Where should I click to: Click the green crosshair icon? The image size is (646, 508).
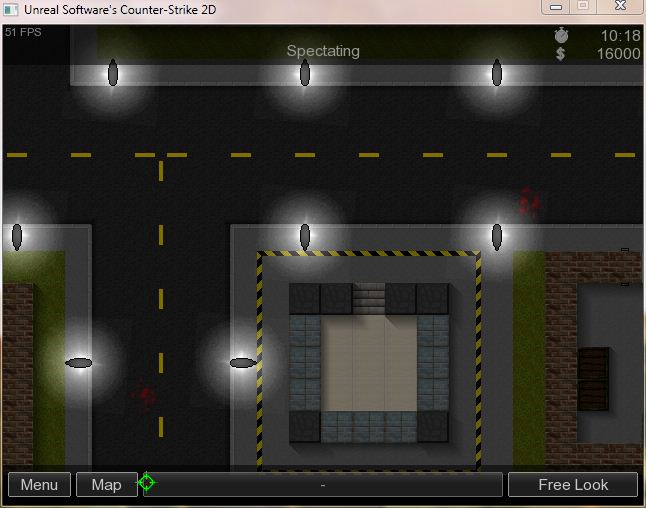pyautogui.click(x=147, y=482)
